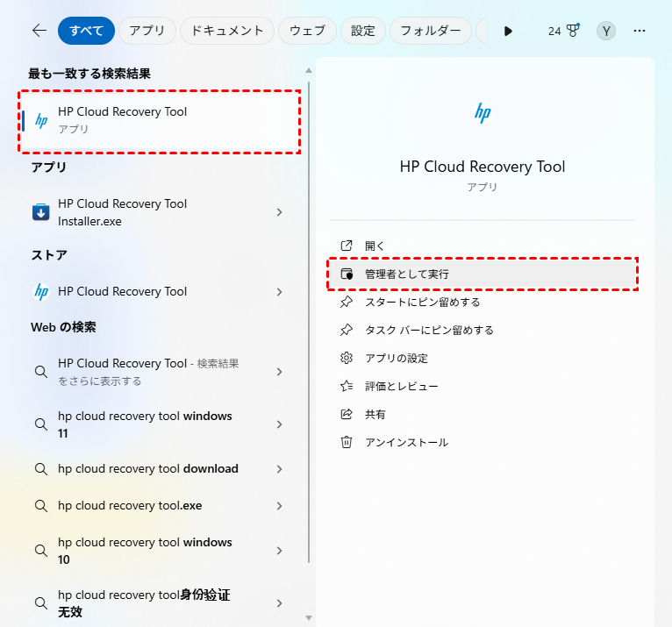Click pin icon beside タスク バーにピン留めする
The image size is (672, 627).
pyautogui.click(x=347, y=331)
